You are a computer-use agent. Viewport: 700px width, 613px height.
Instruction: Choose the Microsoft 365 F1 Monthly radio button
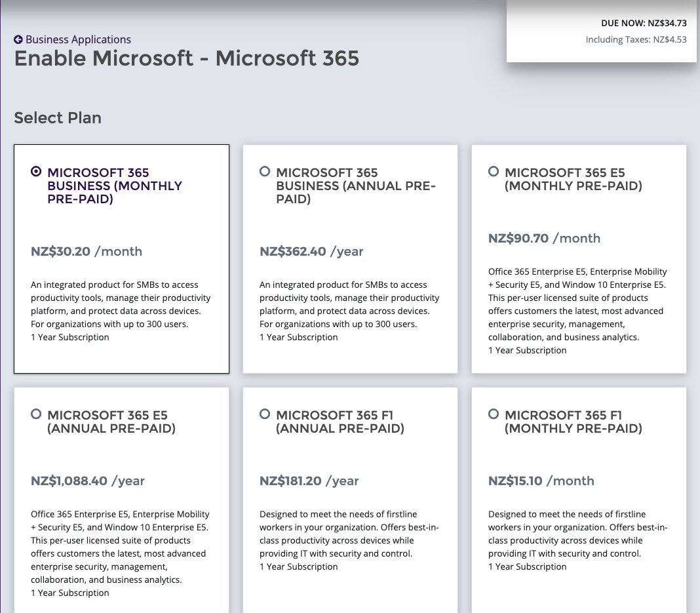pyautogui.click(x=494, y=414)
